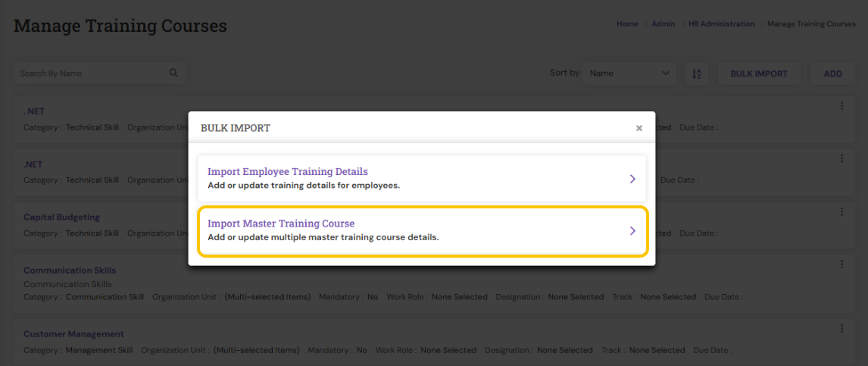Viewport: 868px width, 366px height.
Task: Open Import Employee Training Details option
Action: point(423,178)
